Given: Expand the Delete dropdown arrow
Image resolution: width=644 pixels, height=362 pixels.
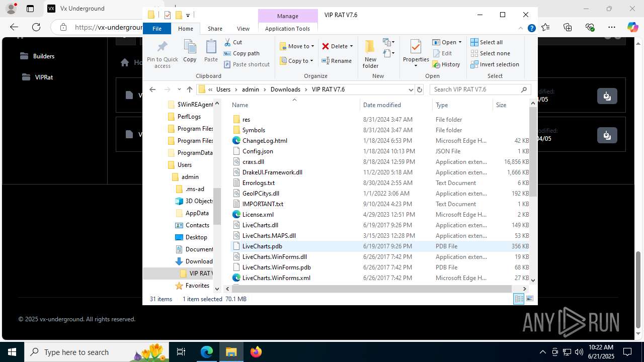Looking at the screenshot, I should pyautogui.click(x=351, y=46).
